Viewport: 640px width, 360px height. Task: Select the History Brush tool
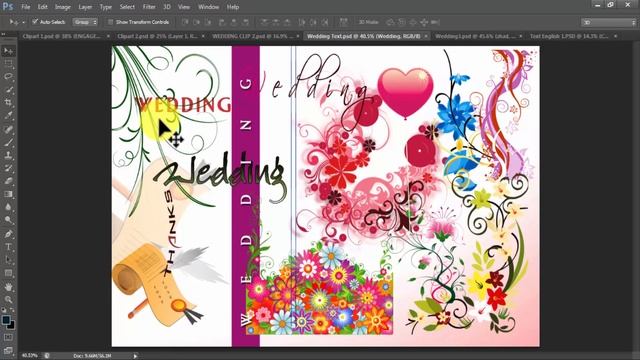[x=8, y=168]
